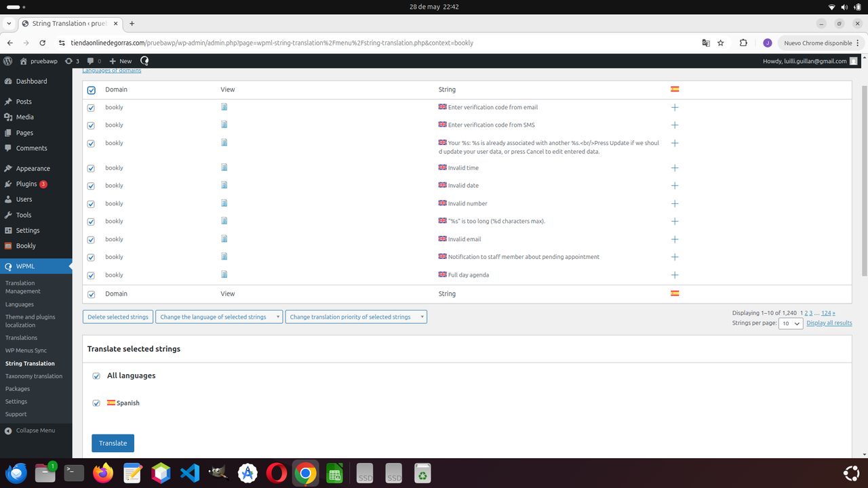
Task: Uncheck the 'Invalid date' row checkbox
Action: (x=92, y=186)
